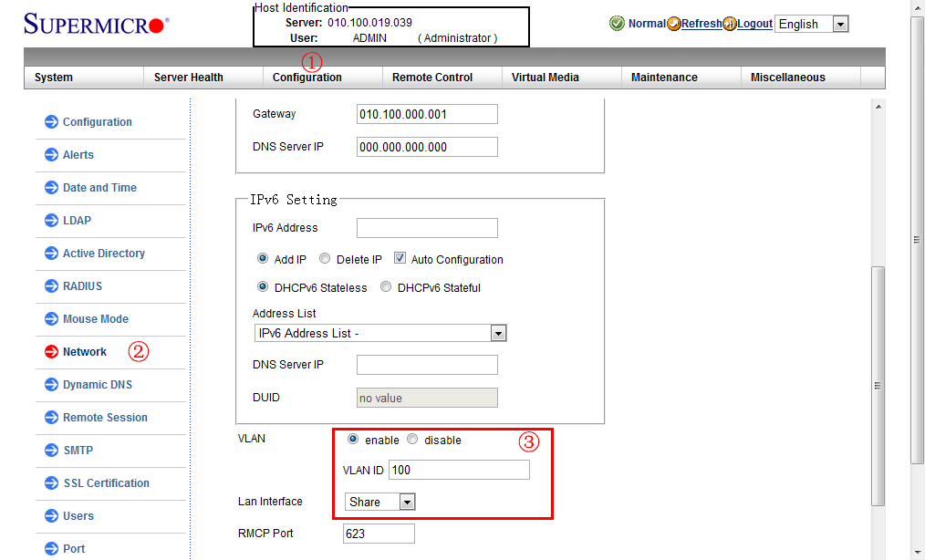
Task: Click the arrow icon beside Configuration in sidebar
Action: pyautogui.click(x=51, y=122)
